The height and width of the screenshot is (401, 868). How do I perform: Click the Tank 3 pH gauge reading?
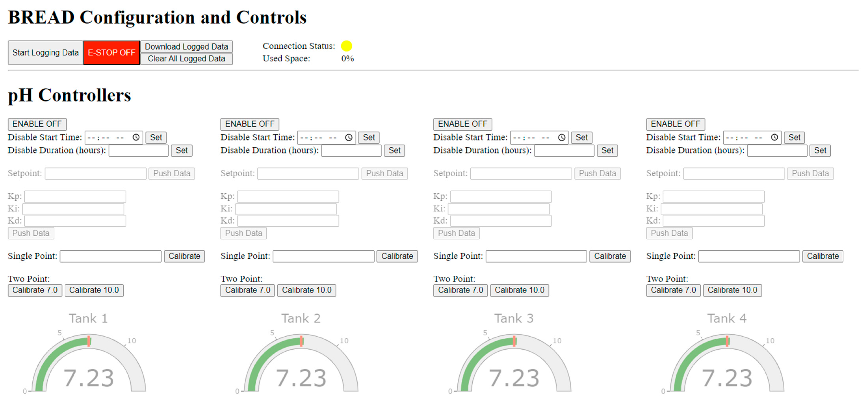(514, 378)
